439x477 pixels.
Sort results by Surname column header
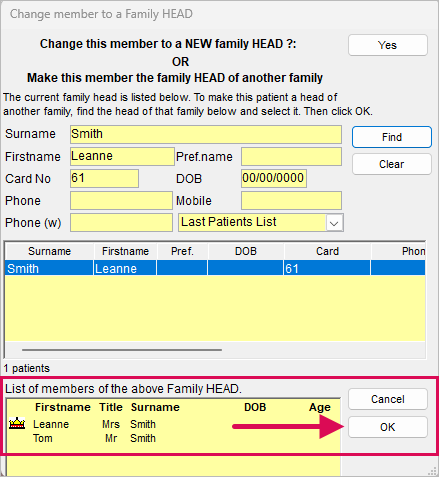click(x=49, y=251)
